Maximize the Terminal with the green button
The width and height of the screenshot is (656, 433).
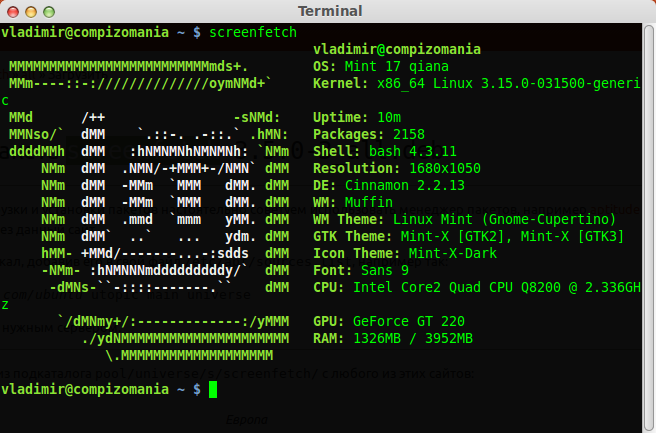(49, 12)
